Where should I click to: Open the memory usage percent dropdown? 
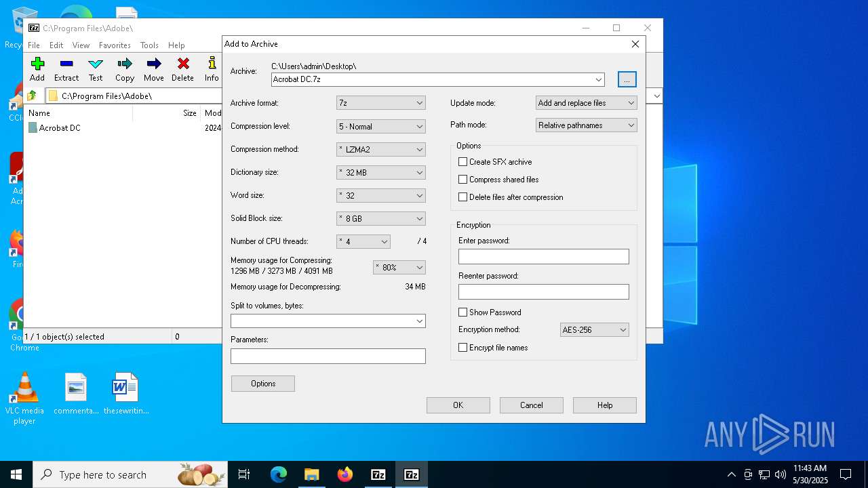[399, 267]
